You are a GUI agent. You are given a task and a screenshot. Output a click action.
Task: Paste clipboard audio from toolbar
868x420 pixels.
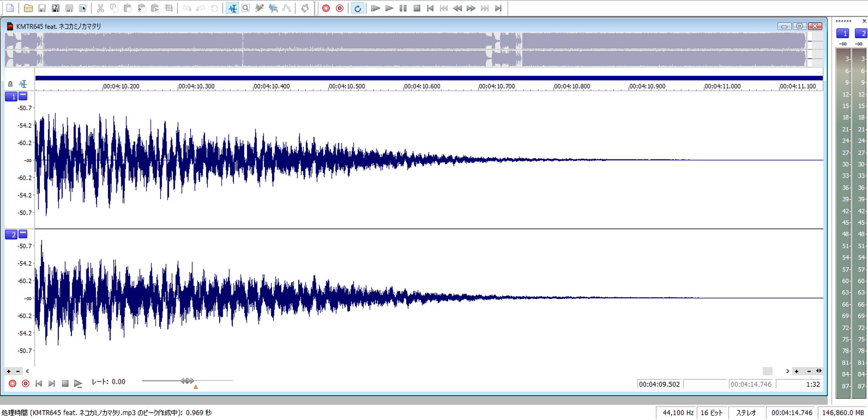click(128, 8)
